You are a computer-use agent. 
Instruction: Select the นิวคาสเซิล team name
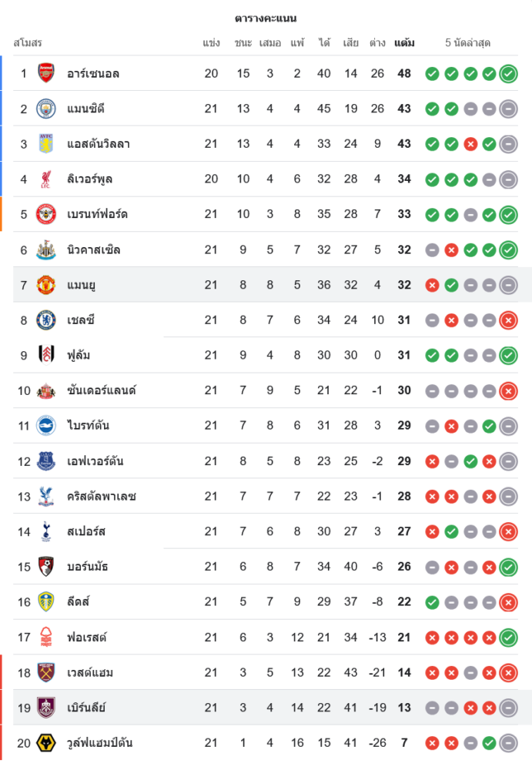coord(93,250)
